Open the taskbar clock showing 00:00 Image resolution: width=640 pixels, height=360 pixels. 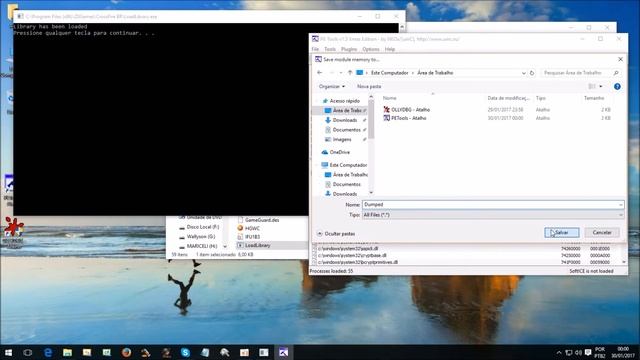(623, 352)
